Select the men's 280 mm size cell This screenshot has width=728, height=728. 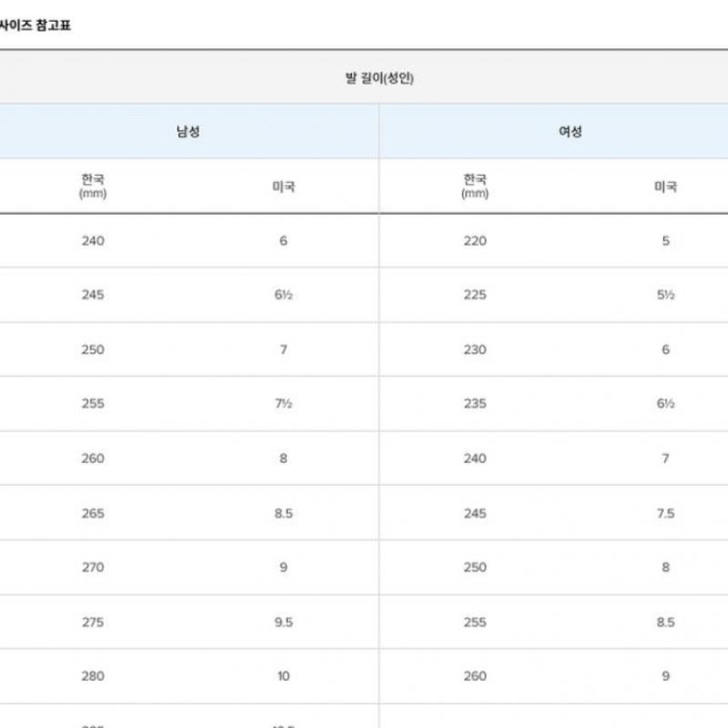pos(93,676)
